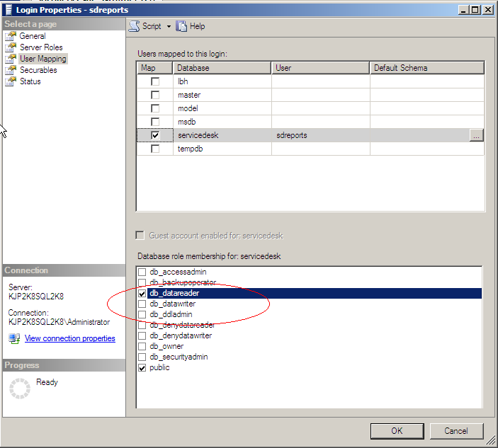
Task: Click the Securables page icon
Action: 11,70
